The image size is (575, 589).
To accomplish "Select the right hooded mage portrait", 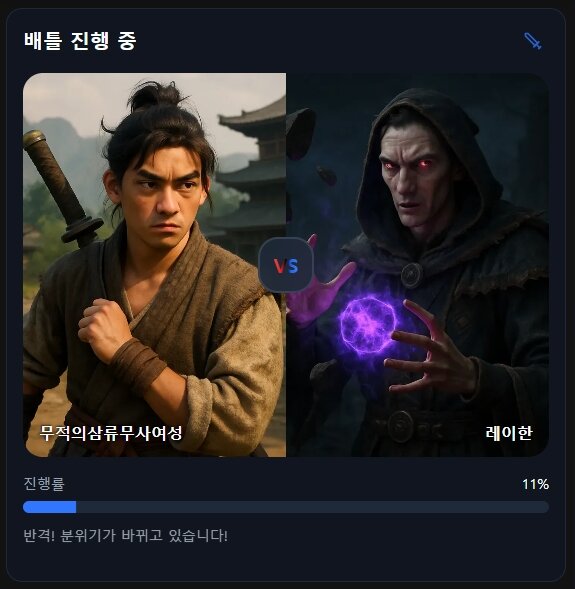I will (x=417, y=265).
